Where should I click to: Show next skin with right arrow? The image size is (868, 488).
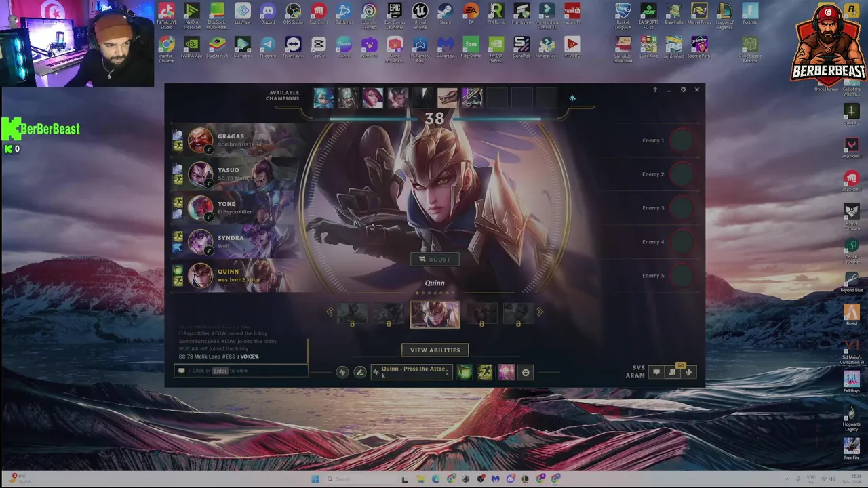(540, 312)
